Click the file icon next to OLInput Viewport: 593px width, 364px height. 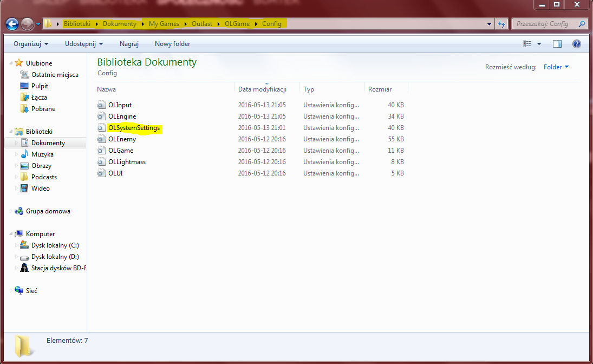point(101,105)
